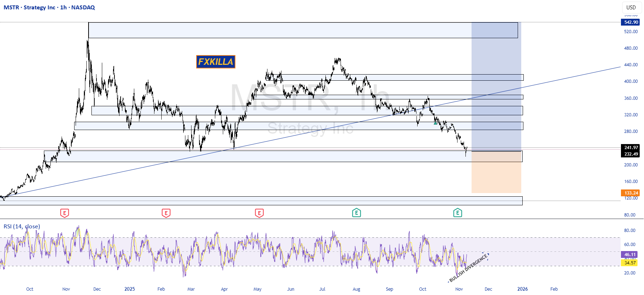The image size is (644, 295).
Task: Click the 2026 year label on time axis
Action: (x=523, y=289)
